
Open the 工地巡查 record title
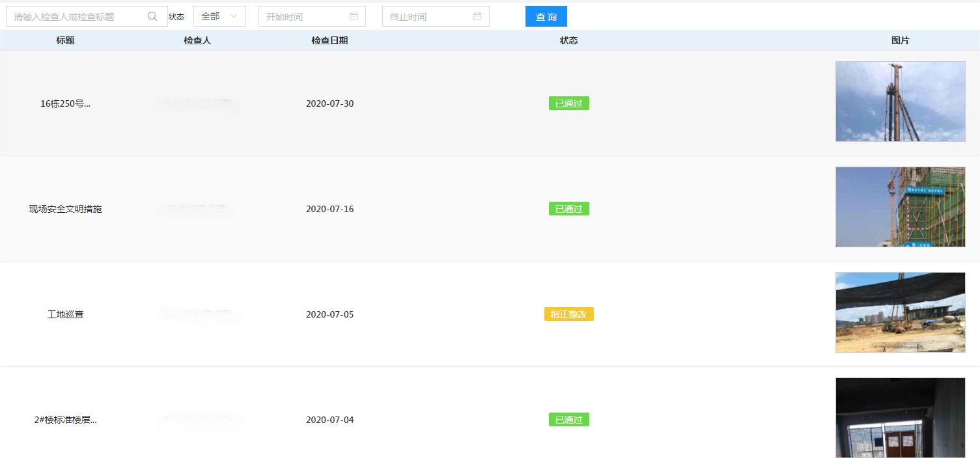[x=65, y=314]
